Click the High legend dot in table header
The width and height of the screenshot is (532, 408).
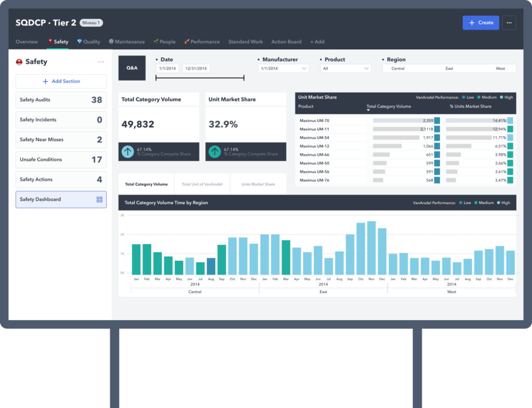pyautogui.click(x=501, y=97)
